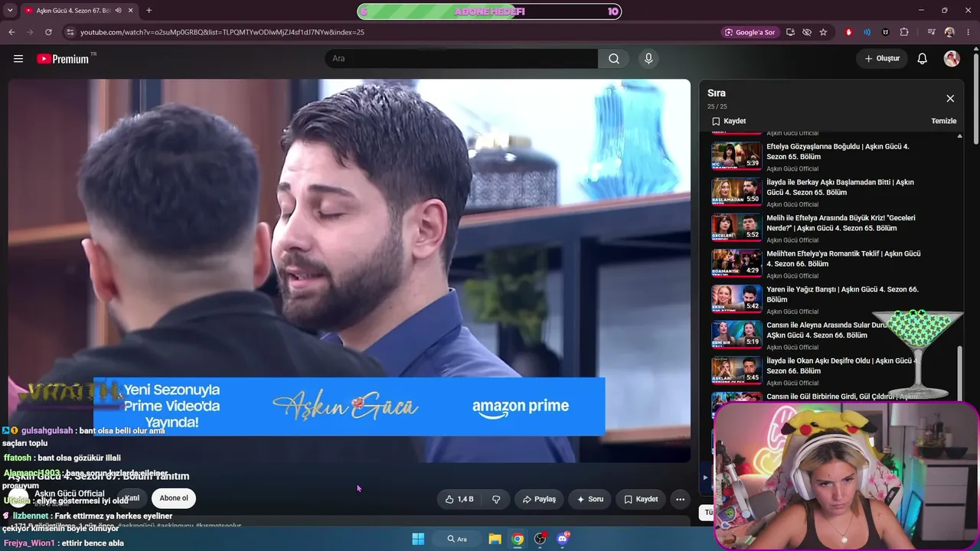Switch to Chrome on the taskbar
This screenshot has width=980, height=551.
[518, 539]
